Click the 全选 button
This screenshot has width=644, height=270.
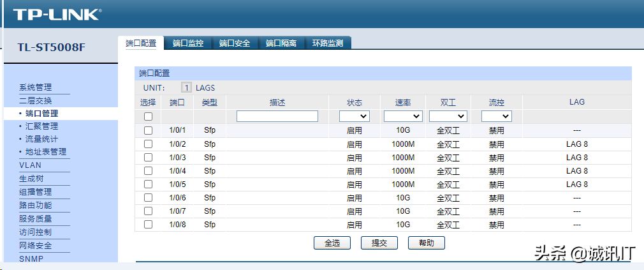(332, 243)
